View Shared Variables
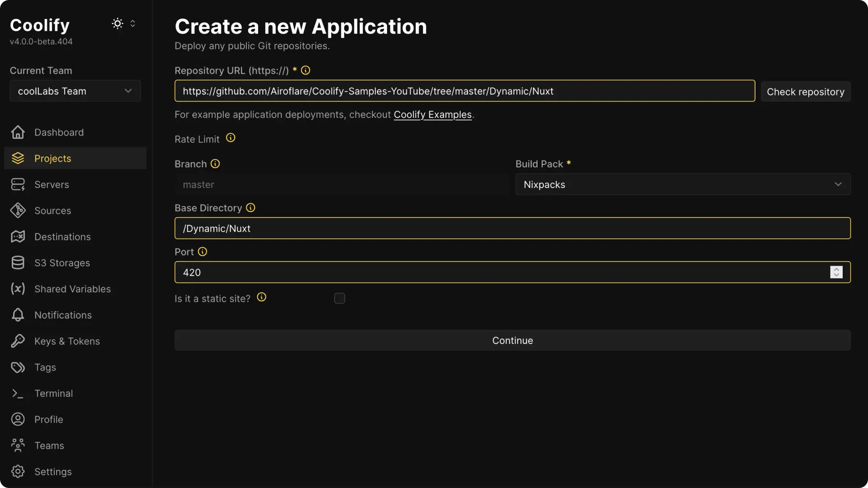This screenshot has width=868, height=488. pyautogui.click(x=73, y=289)
